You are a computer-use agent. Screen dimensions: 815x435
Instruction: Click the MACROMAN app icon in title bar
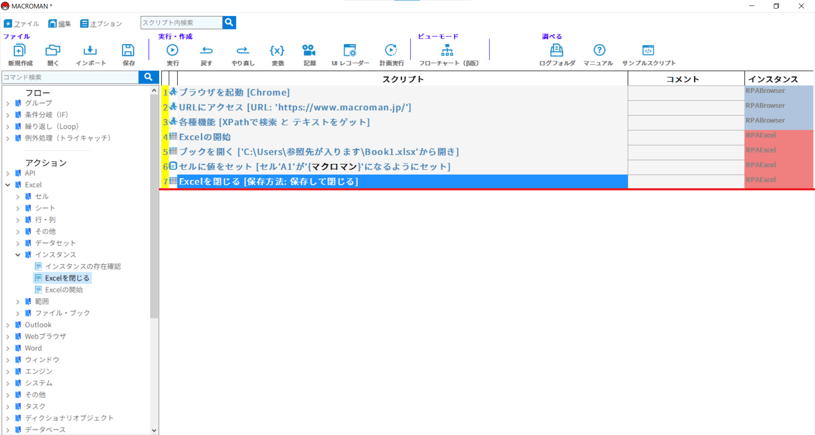[5, 6]
